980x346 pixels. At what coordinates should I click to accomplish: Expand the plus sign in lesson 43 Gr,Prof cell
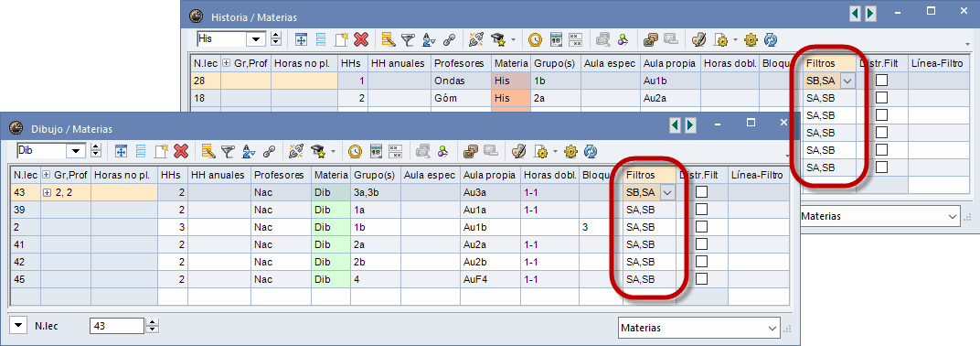tap(47, 193)
